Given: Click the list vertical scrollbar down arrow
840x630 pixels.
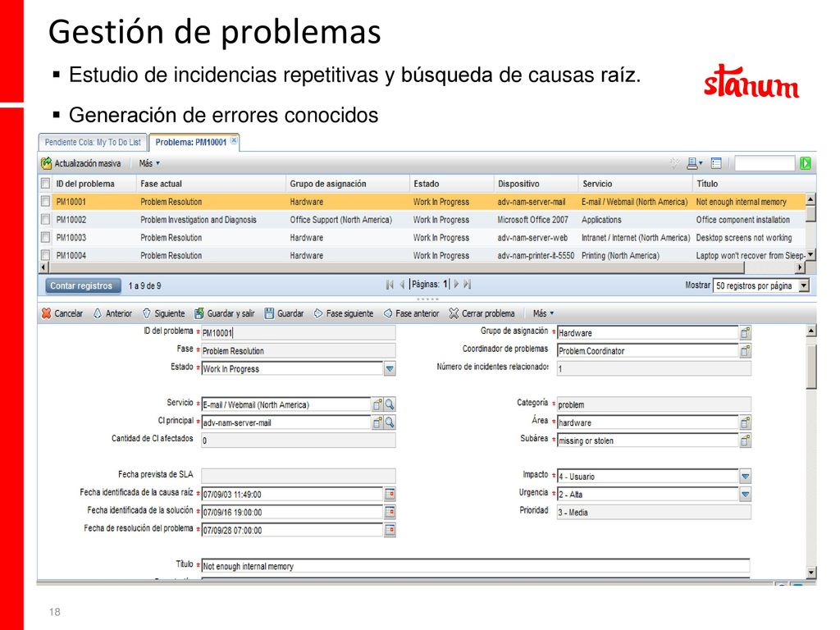Looking at the screenshot, I should tap(810, 254).
